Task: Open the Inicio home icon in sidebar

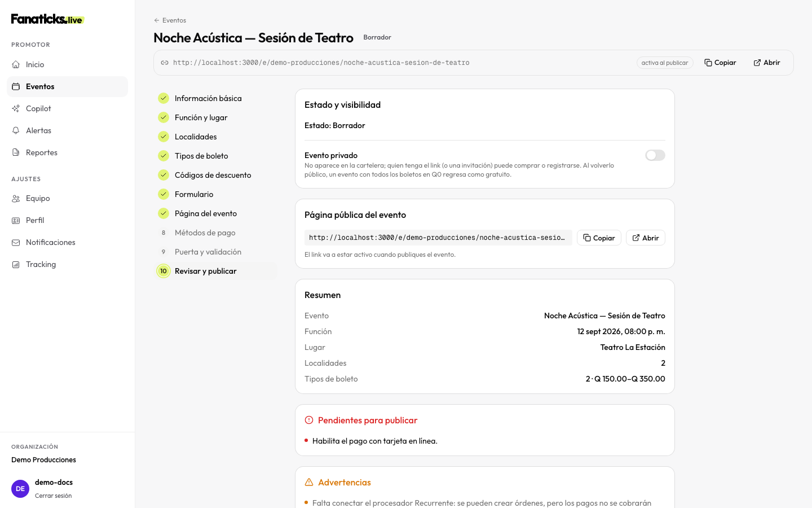Action: click(x=16, y=64)
